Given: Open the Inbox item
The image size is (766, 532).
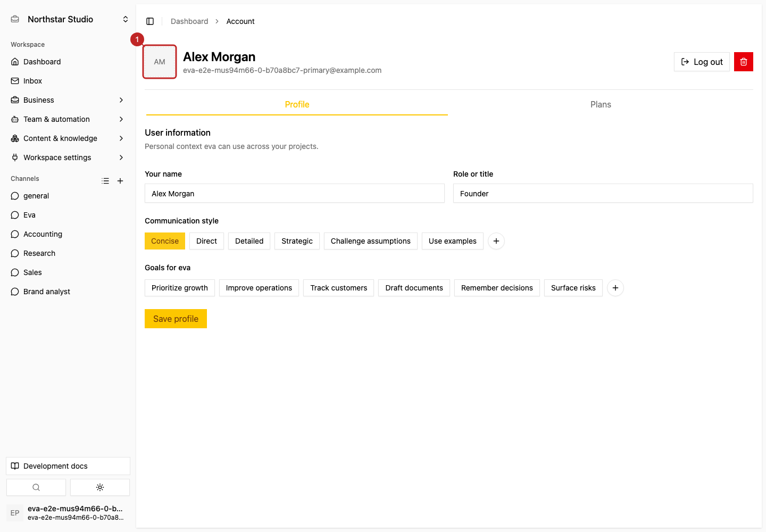Looking at the screenshot, I should (68, 81).
